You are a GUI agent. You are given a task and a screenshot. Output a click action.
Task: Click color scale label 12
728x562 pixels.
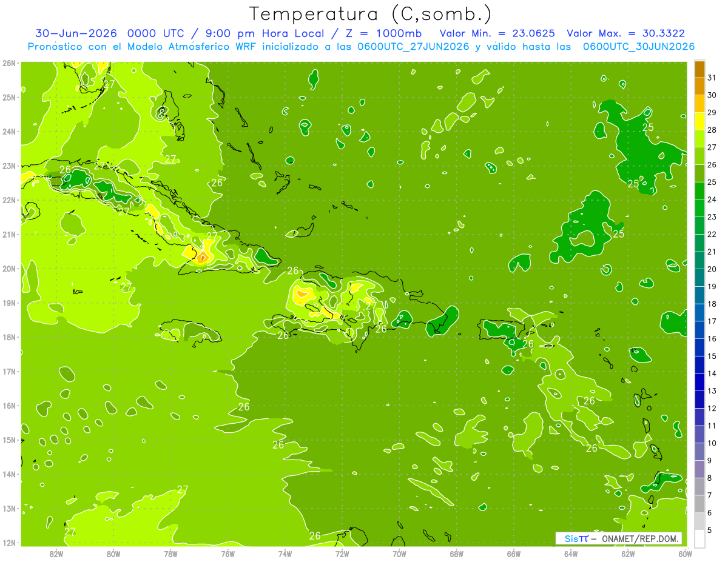(x=712, y=408)
